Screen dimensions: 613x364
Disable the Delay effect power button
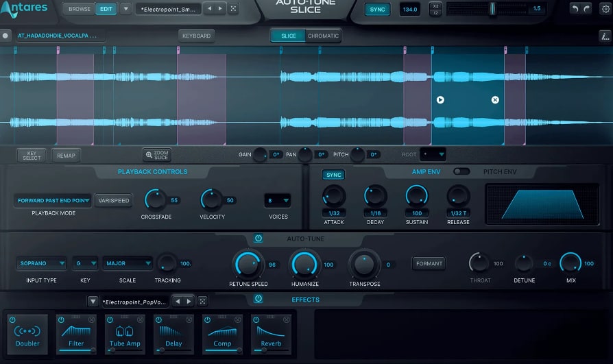click(158, 320)
